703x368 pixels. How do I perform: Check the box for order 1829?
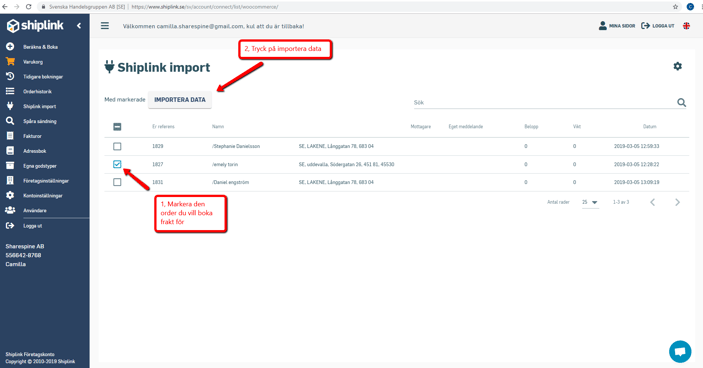(117, 146)
